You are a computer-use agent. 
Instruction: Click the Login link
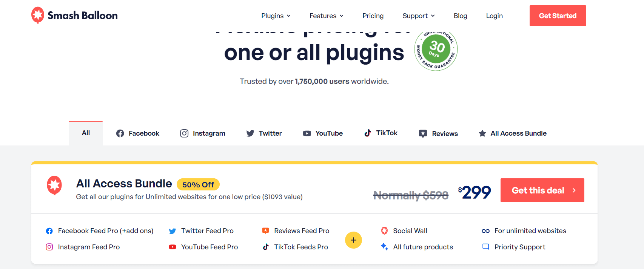pos(494,16)
